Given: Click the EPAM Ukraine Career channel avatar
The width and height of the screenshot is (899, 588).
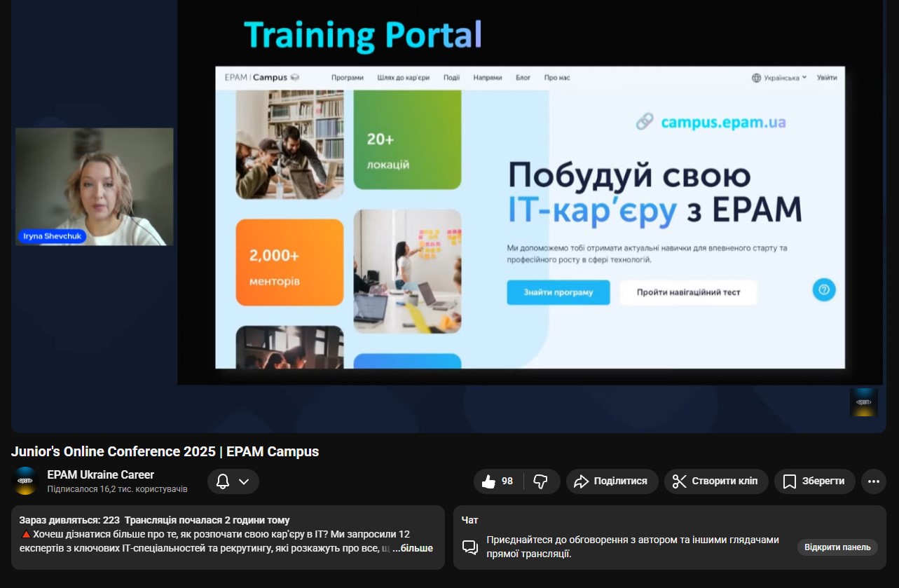Looking at the screenshot, I should (x=27, y=481).
